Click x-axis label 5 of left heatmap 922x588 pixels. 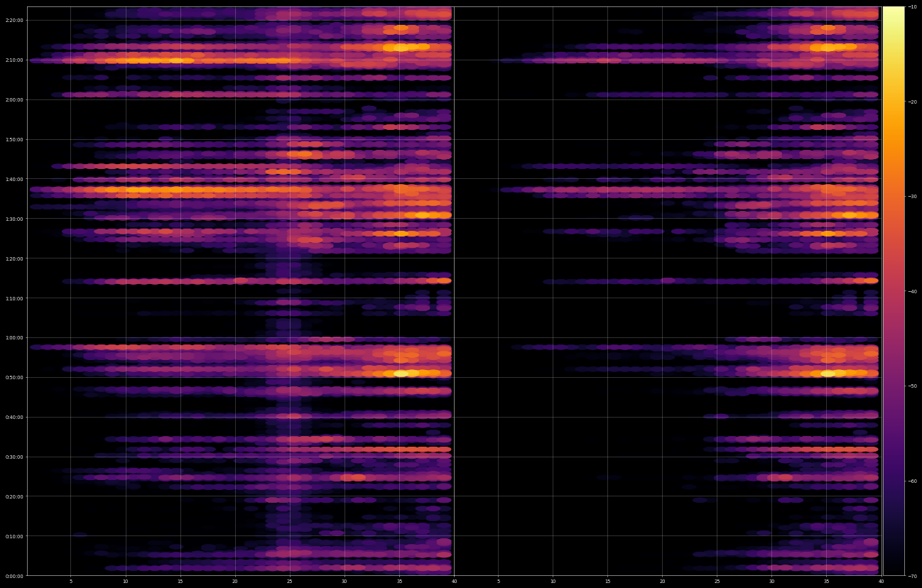tap(71, 582)
